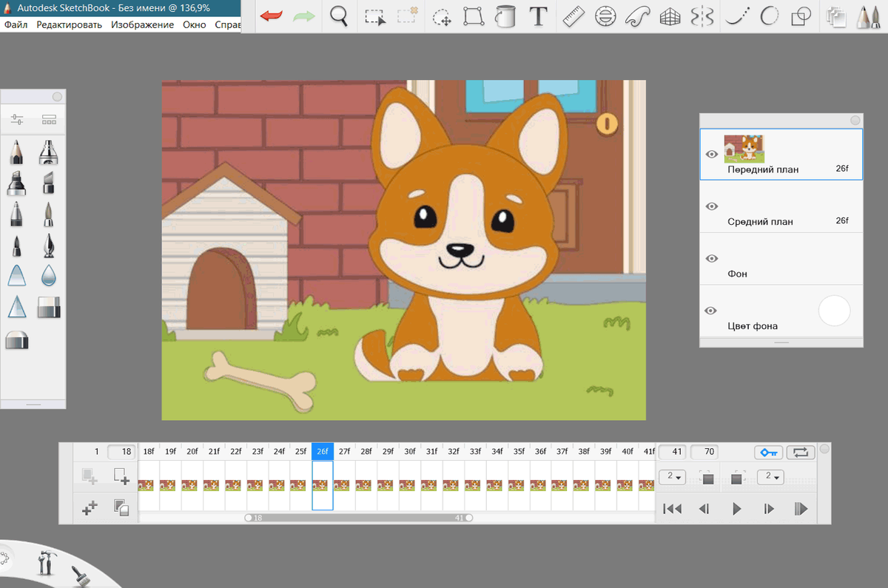Select the Sharpen triangle brush

(x=18, y=306)
